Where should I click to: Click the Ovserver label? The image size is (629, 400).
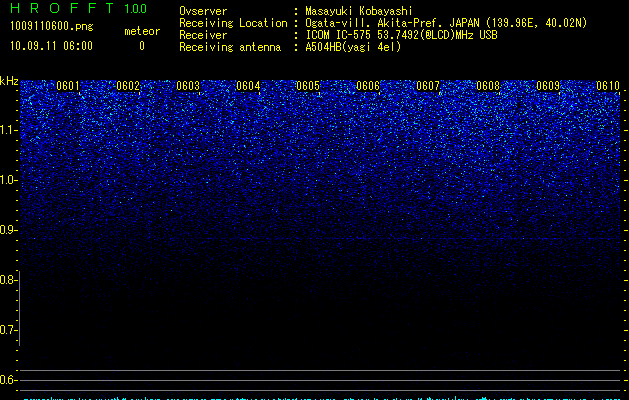203,11
